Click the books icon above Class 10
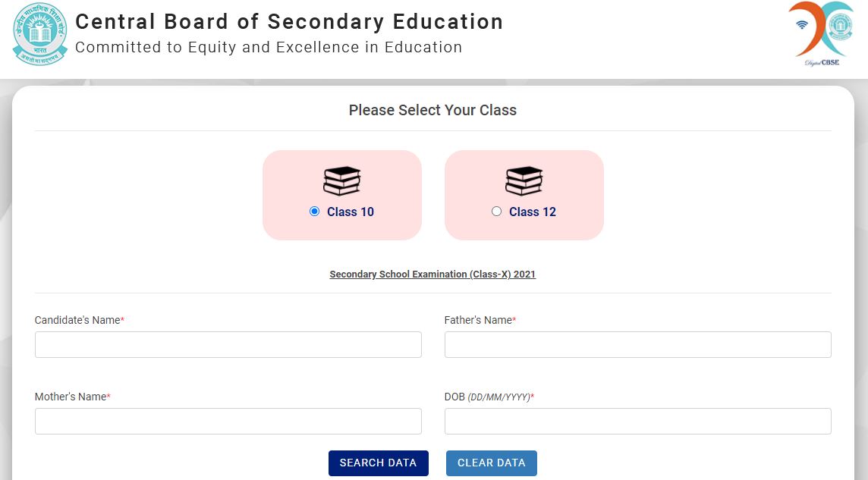Viewport: 868px width, 480px height. tap(342, 180)
